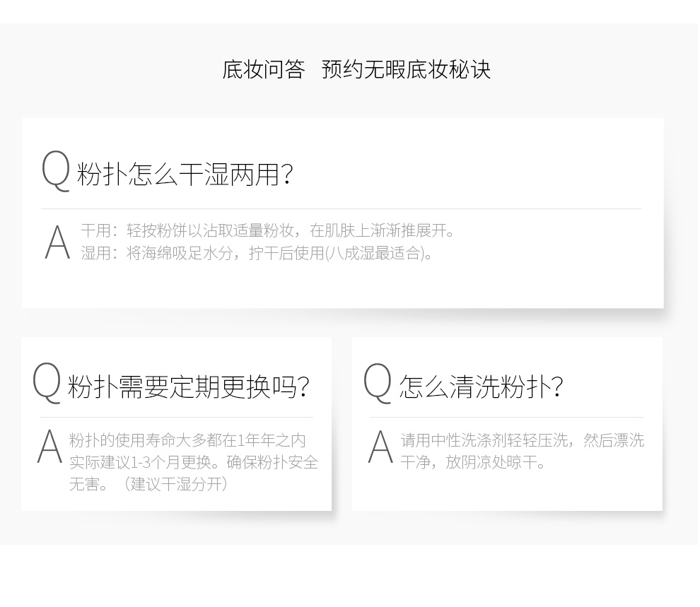Open the question 粉扑怎么干湿两用?
Screen dimensions: 700x607
click(185, 174)
